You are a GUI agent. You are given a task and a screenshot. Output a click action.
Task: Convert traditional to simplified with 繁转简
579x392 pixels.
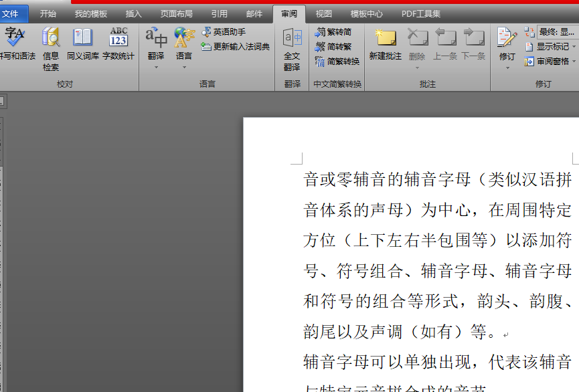click(333, 32)
